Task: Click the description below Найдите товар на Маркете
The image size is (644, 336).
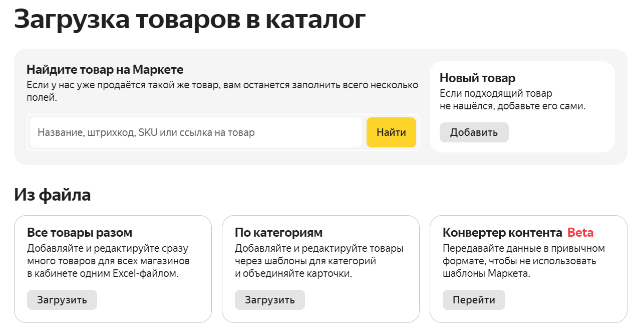Action: coord(222,91)
